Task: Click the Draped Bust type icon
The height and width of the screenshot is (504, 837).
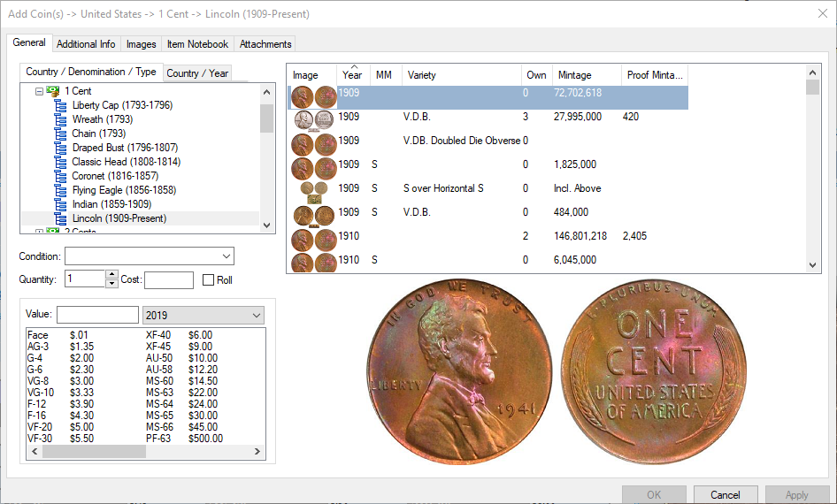Action: (x=60, y=148)
